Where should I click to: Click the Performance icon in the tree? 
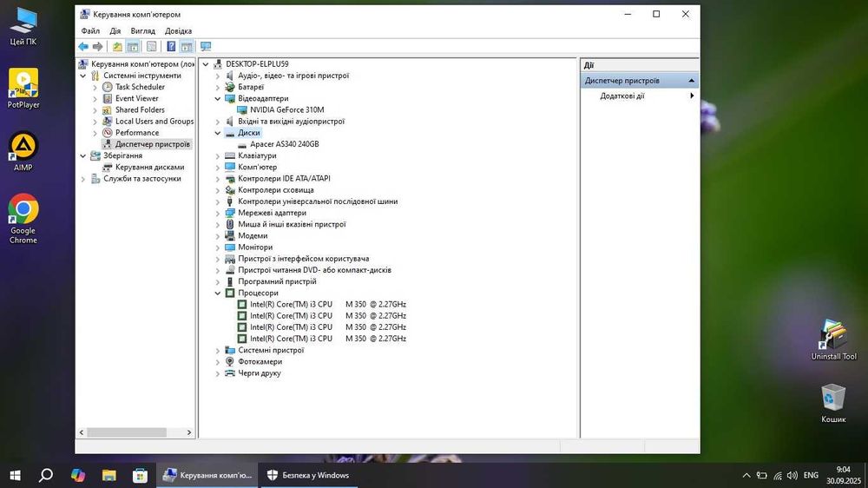tap(108, 133)
